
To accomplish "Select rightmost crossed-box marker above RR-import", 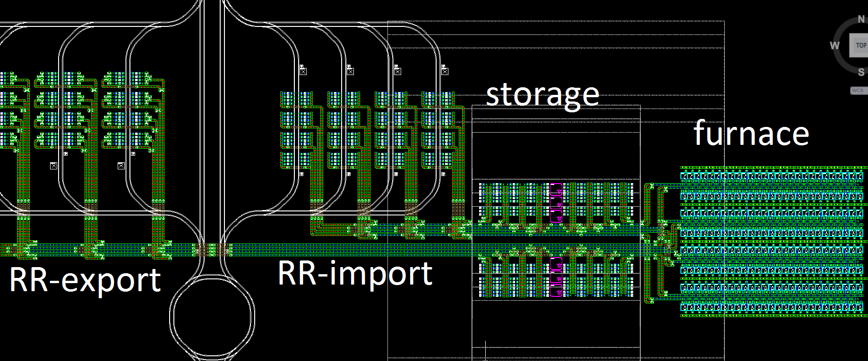I will pyautogui.click(x=444, y=71).
